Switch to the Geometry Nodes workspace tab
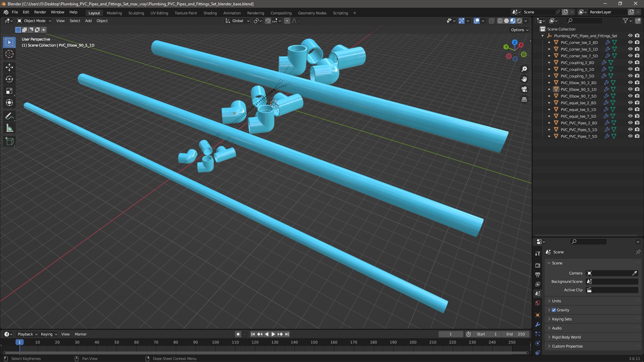 312,13
